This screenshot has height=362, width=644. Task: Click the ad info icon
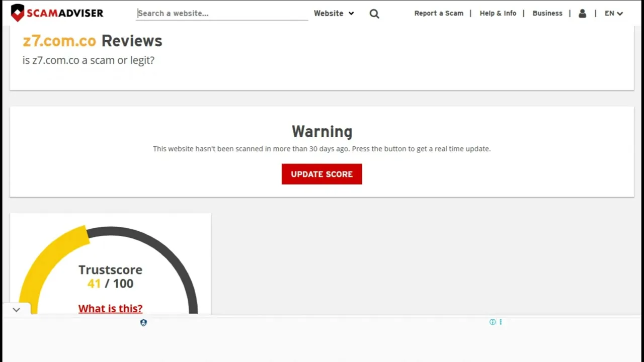[493, 322]
